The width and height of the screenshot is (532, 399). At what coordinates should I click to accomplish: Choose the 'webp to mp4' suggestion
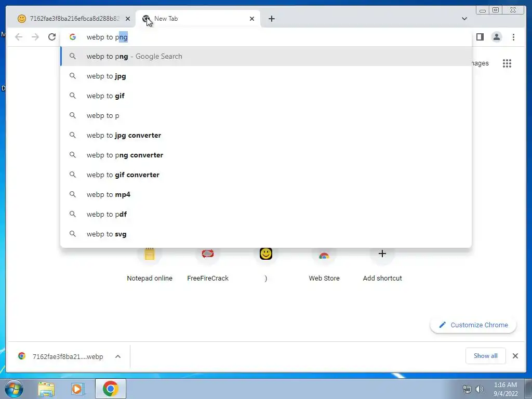click(x=266, y=194)
